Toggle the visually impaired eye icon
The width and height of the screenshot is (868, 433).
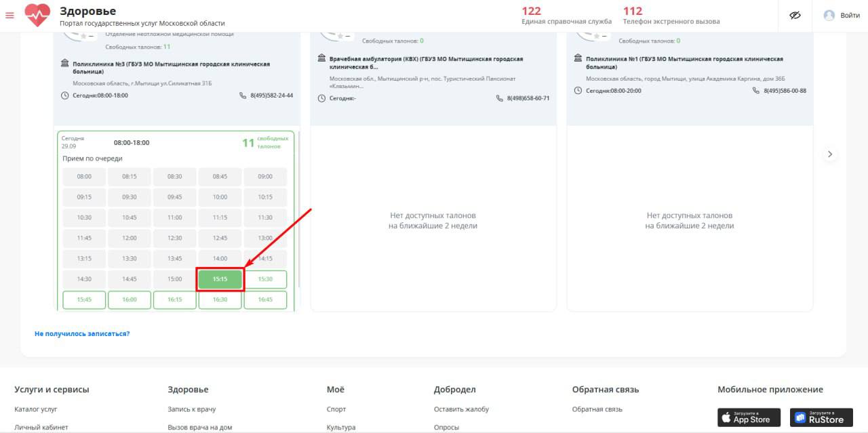click(x=795, y=16)
